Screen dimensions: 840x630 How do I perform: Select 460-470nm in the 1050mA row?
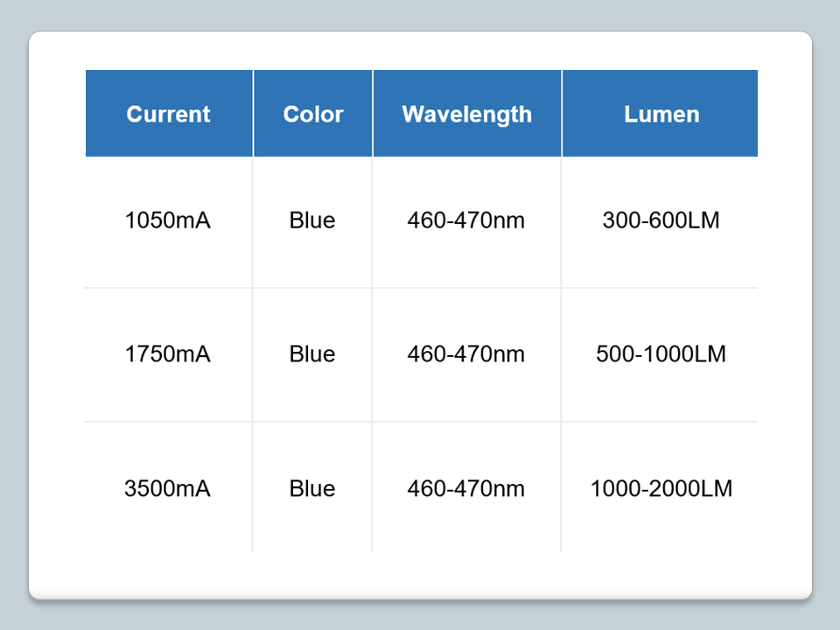pyautogui.click(x=466, y=220)
